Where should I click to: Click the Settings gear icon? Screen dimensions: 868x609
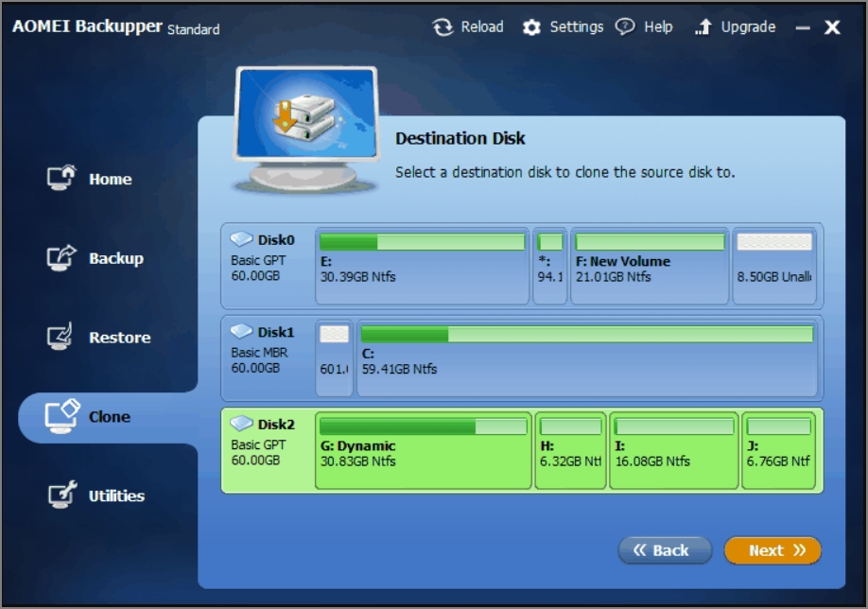tap(531, 27)
